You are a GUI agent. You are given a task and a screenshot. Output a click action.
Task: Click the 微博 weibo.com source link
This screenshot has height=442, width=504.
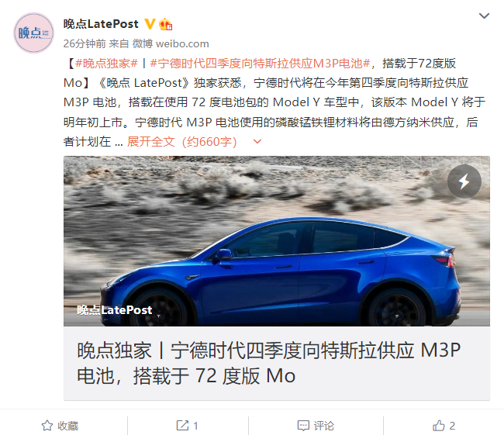171,43
